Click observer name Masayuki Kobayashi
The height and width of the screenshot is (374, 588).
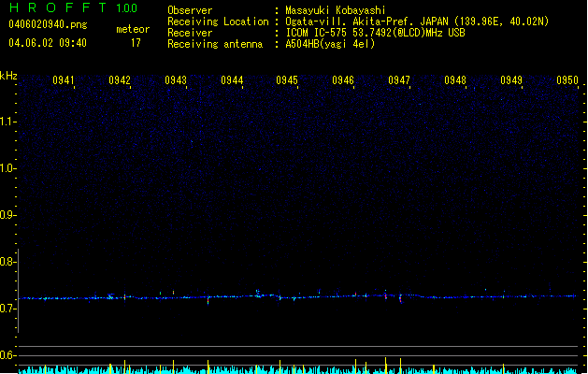(x=336, y=10)
